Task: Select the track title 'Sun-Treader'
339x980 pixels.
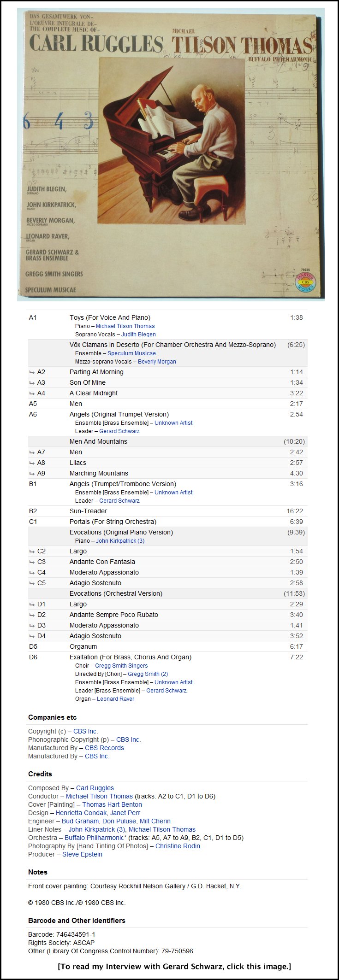Action: pos(88,511)
